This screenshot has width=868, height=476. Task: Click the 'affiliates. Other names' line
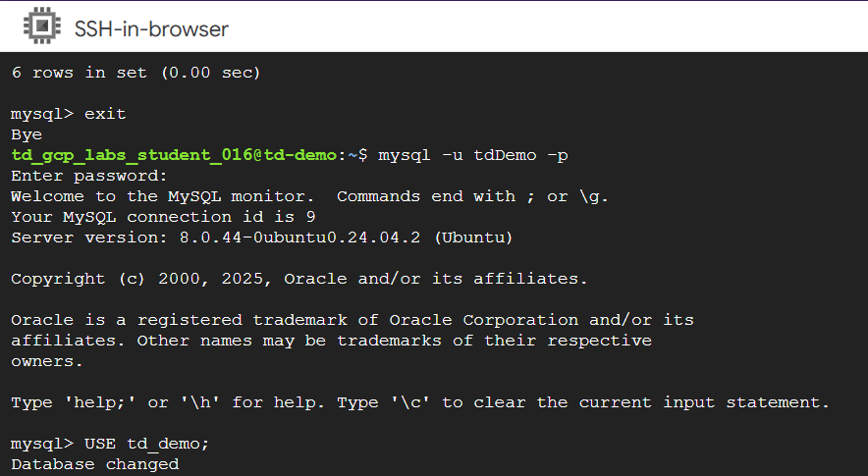click(331, 341)
